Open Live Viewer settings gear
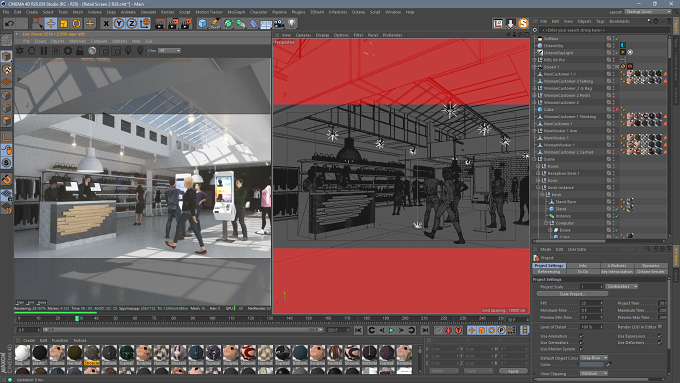 coord(68,51)
